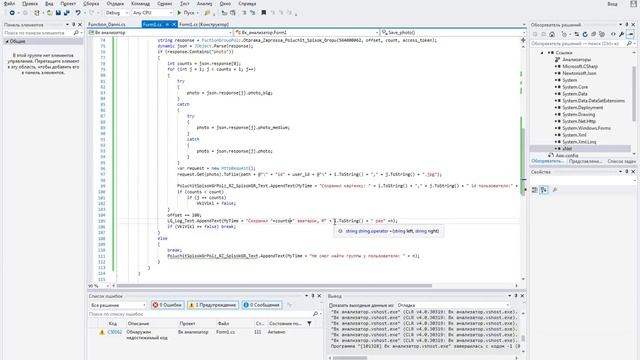Open the Any CPU platform dropdown

[x=152, y=13]
